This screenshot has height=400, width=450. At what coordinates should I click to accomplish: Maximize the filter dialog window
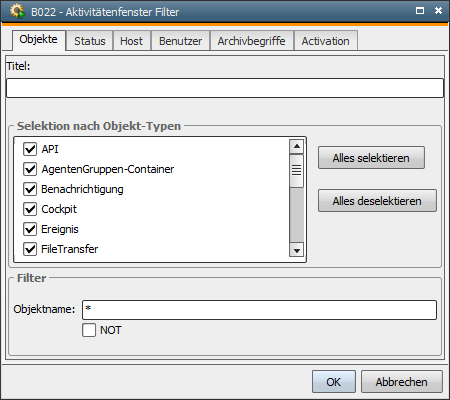click(x=420, y=11)
